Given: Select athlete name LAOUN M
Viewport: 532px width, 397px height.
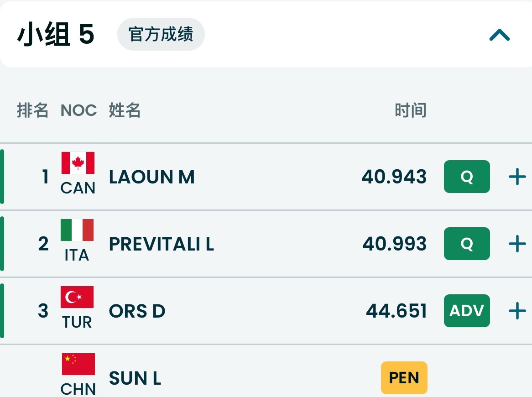Looking at the screenshot, I should coord(151,177).
